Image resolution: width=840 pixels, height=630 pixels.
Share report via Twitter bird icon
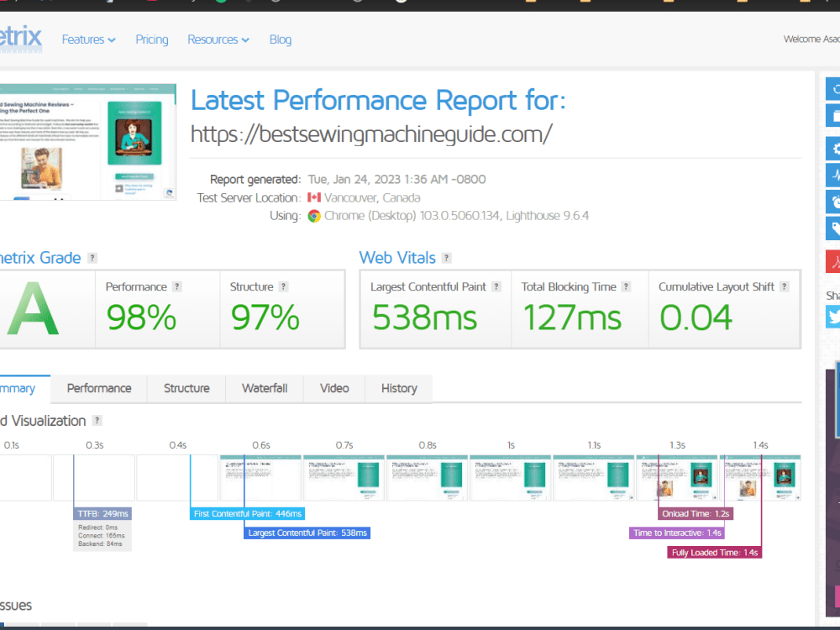[833, 316]
